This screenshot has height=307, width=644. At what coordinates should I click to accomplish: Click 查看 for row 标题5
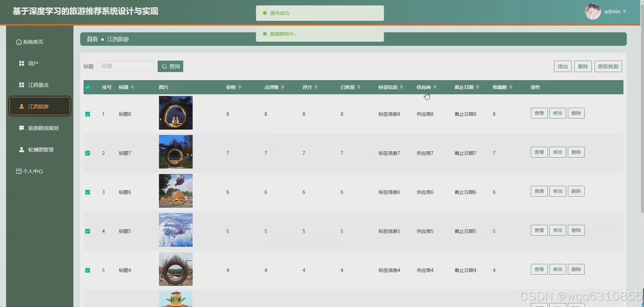(x=539, y=230)
